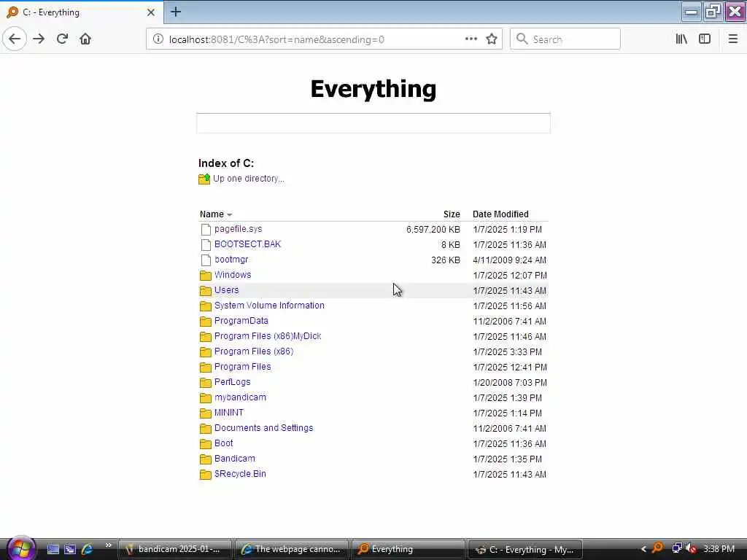This screenshot has width=747, height=560.
Task: Open the Windows folder
Action: [233, 275]
